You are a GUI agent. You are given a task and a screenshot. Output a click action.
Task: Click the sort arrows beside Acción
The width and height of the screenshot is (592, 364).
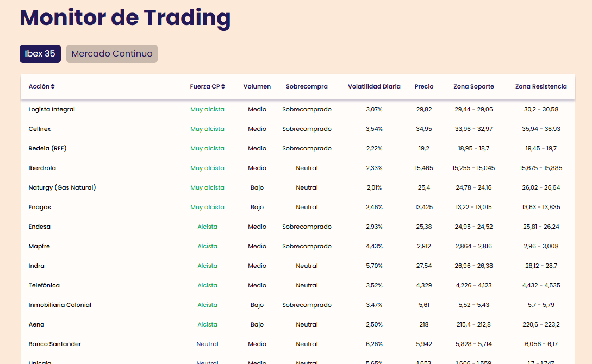53,86
